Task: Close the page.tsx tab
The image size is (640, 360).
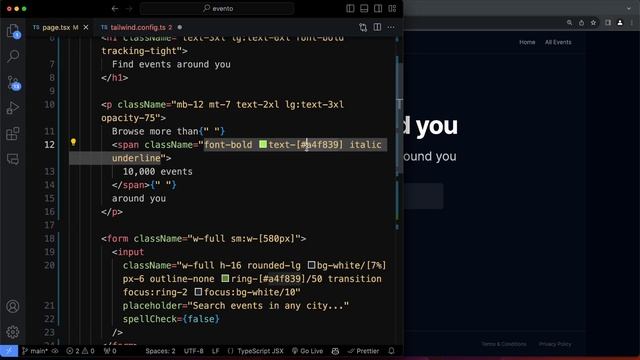Action: [86, 27]
